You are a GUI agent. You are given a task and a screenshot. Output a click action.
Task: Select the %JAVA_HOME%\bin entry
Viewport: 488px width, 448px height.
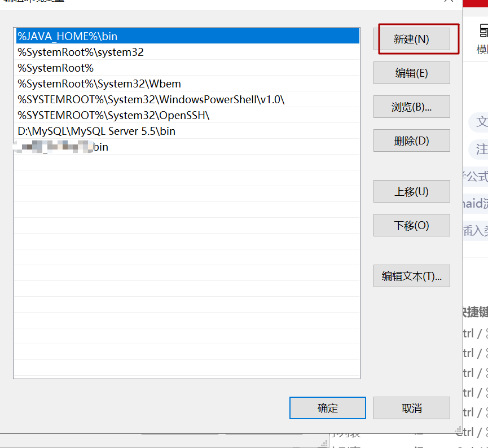(x=187, y=36)
